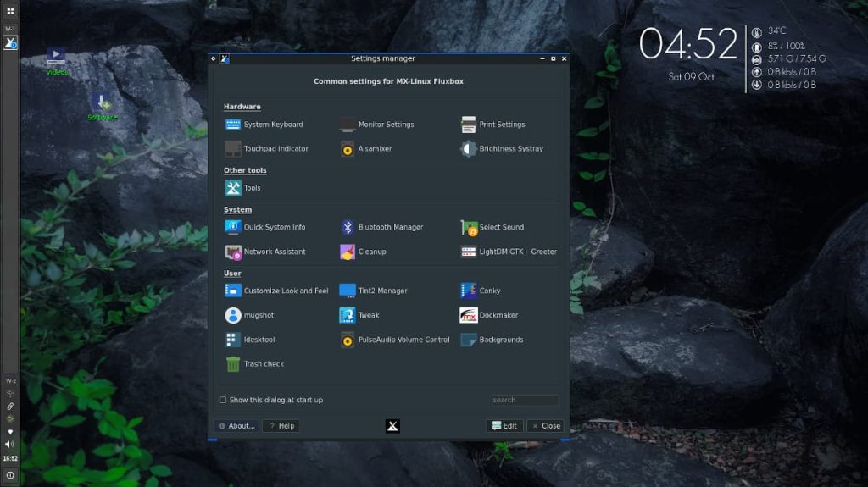Open Quick System Info
868x487 pixels.
pos(265,227)
